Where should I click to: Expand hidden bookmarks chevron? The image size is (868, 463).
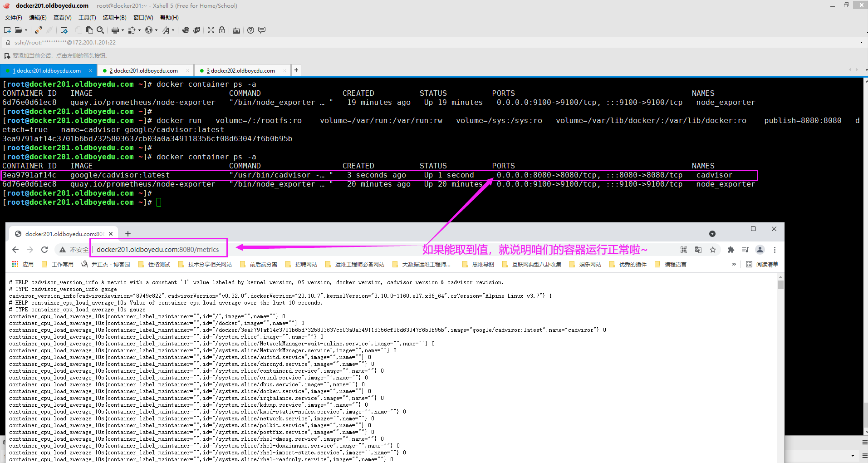pyautogui.click(x=734, y=264)
